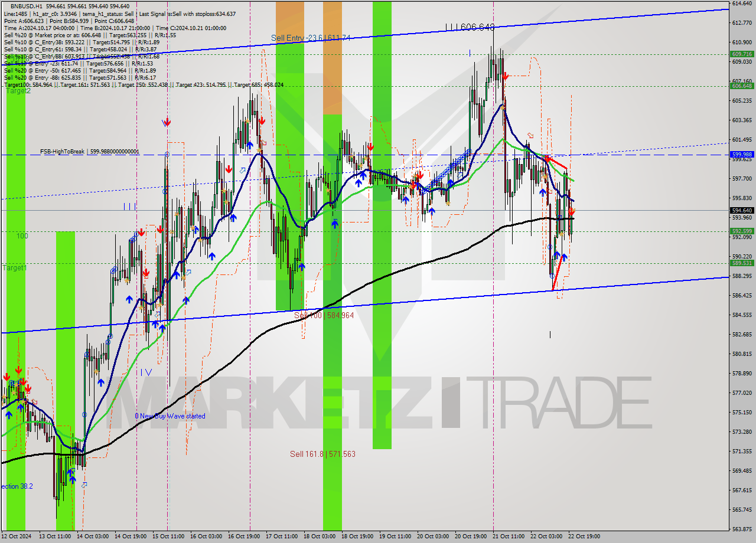The width and height of the screenshot is (756, 543).
Task: Click the 565.745 price scale label
Action: click(x=742, y=509)
